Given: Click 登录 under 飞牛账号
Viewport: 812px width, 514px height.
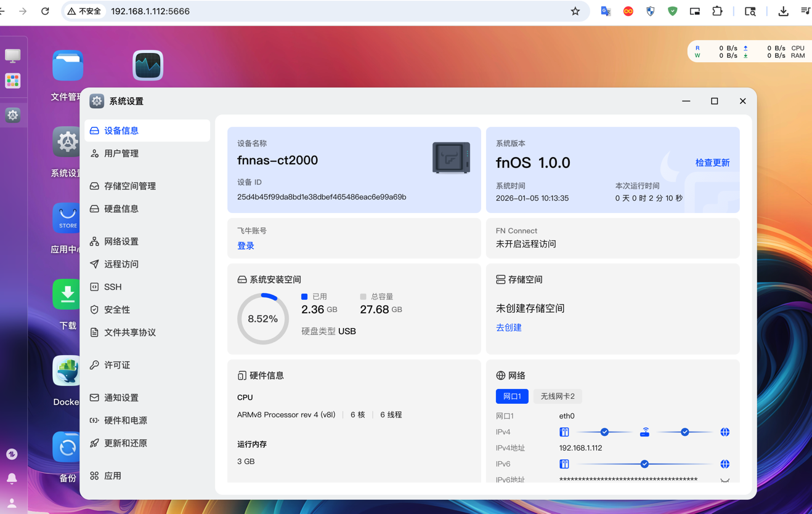Looking at the screenshot, I should (246, 246).
